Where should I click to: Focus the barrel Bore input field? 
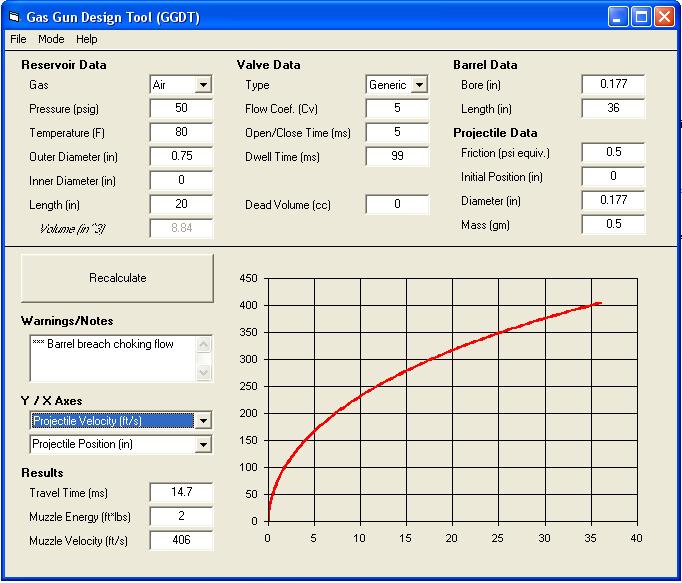pos(613,85)
